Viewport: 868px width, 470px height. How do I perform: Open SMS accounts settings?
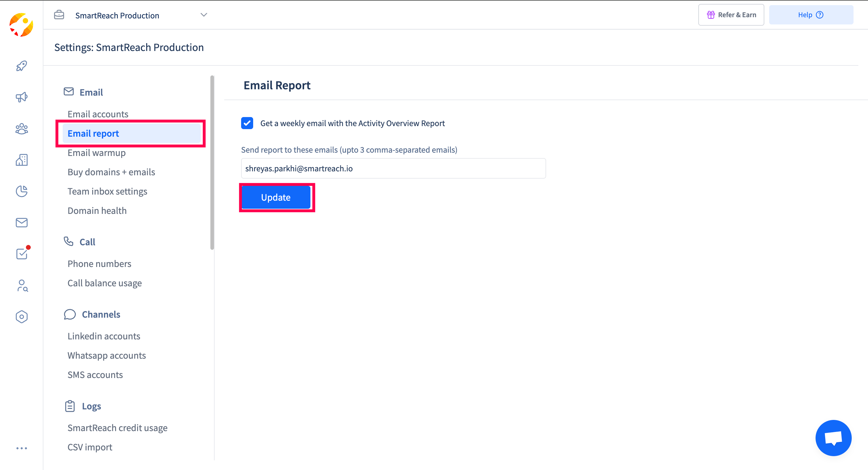click(x=95, y=375)
